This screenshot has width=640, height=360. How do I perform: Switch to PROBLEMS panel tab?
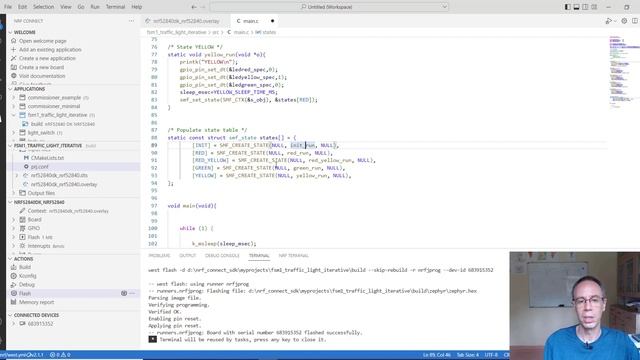click(x=159, y=256)
